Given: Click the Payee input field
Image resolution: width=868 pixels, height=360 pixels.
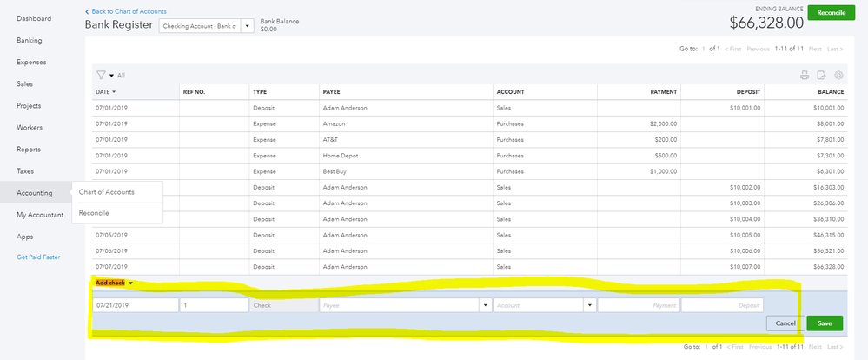Looking at the screenshot, I should pos(399,305).
